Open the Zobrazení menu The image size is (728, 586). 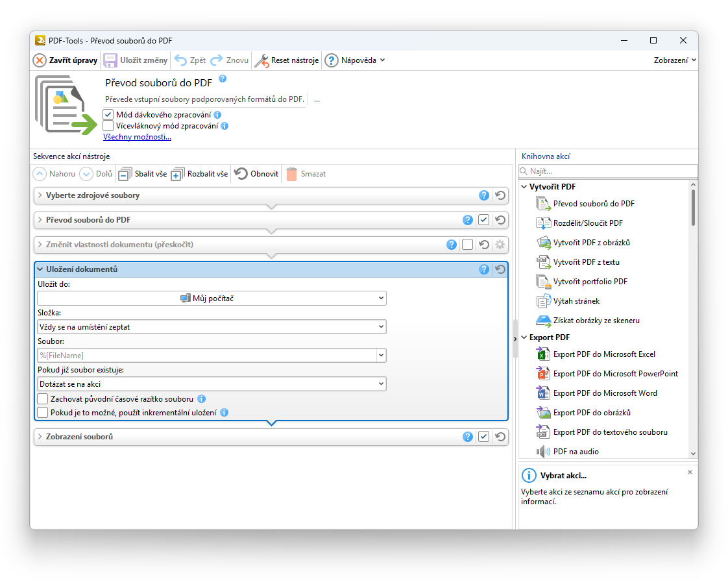pyautogui.click(x=675, y=60)
